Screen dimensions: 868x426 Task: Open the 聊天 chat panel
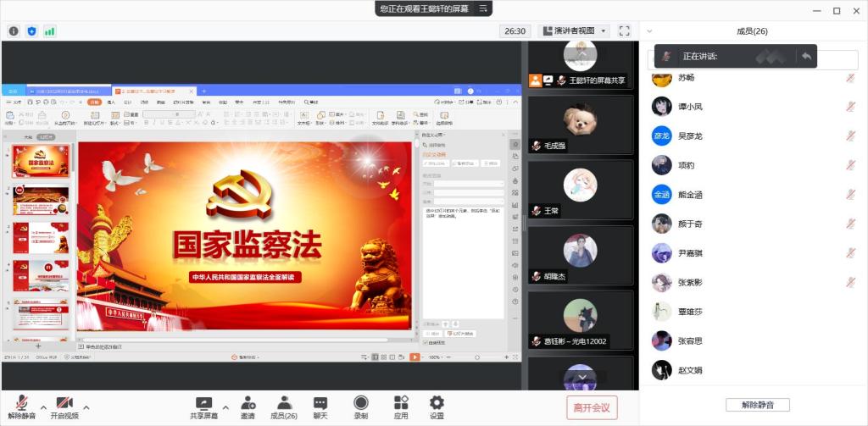tap(320, 407)
